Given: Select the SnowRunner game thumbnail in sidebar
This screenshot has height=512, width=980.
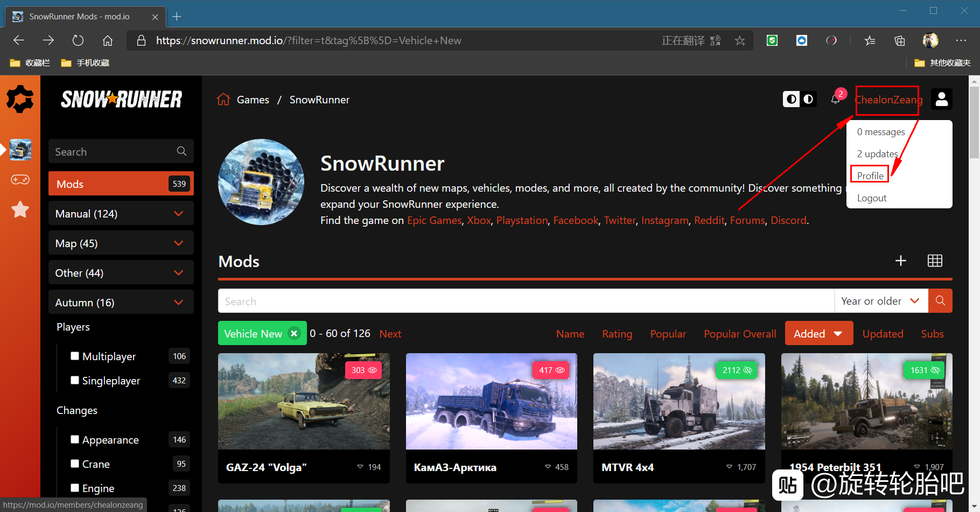Looking at the screenshot, I should (20, 150).
